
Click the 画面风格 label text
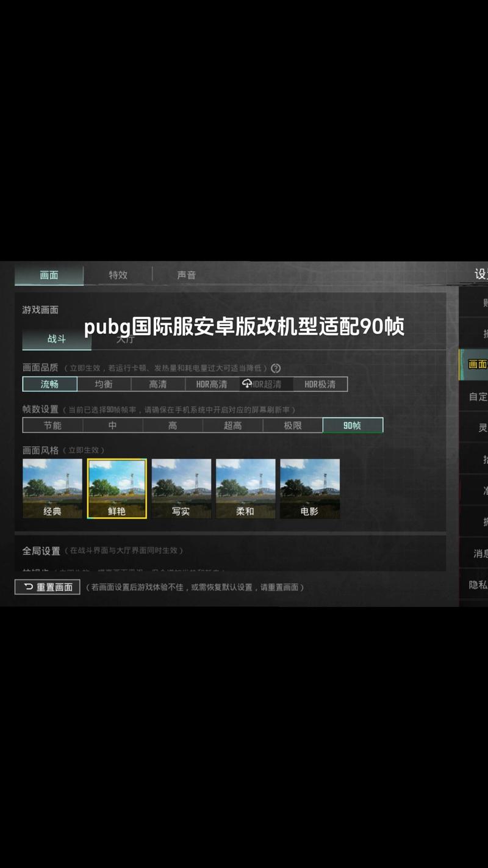tap(40, 450)
